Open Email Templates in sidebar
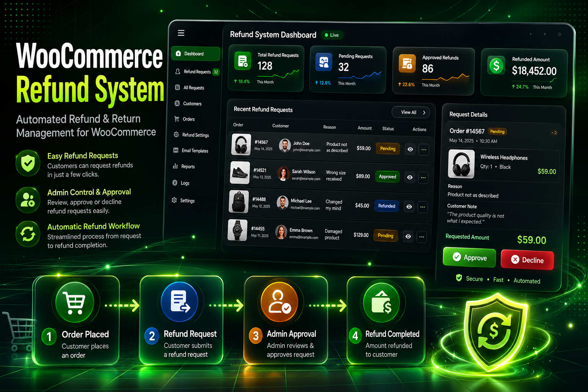 tap(191, 150)
